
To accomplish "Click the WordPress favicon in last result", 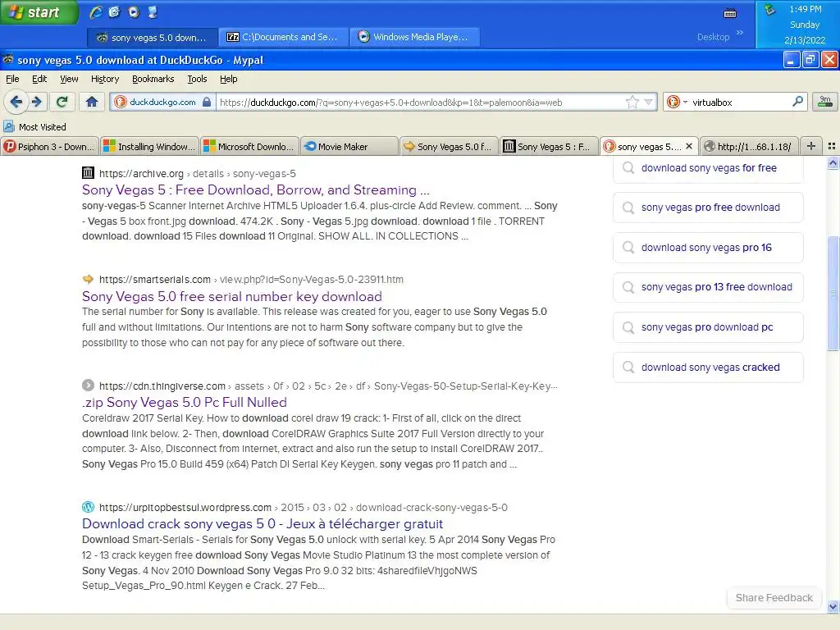I will [88, 507].
